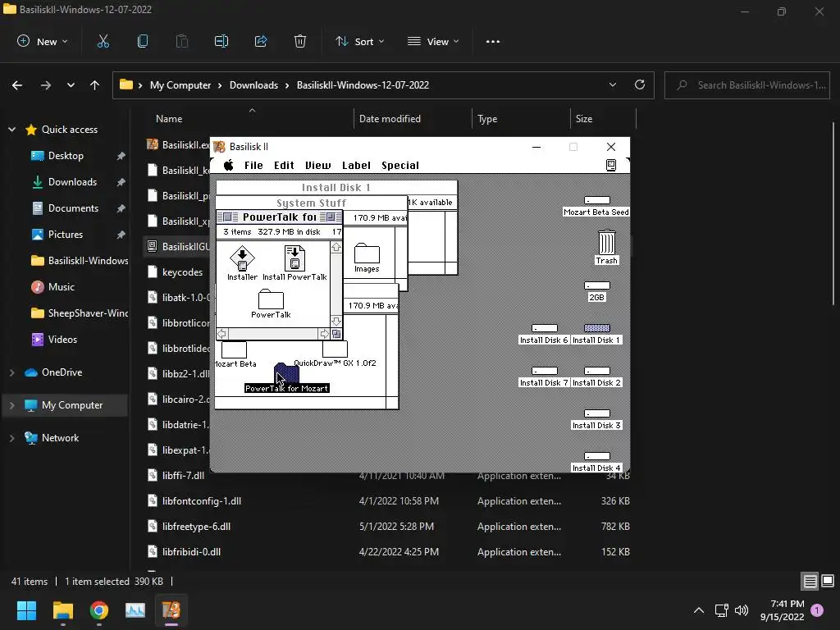Click the PowerTalk window resize box
This screenshot has height=630, width=840.
[x=336, y=334]
